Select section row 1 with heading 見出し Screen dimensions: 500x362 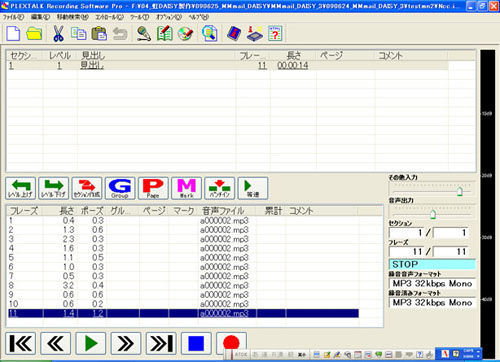coord(228,65)
